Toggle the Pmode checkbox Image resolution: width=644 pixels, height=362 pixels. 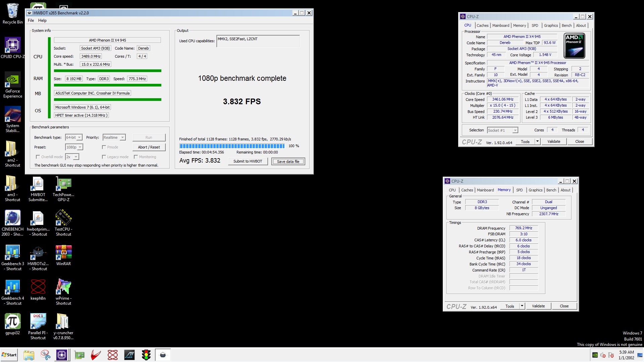coord(104,147)
